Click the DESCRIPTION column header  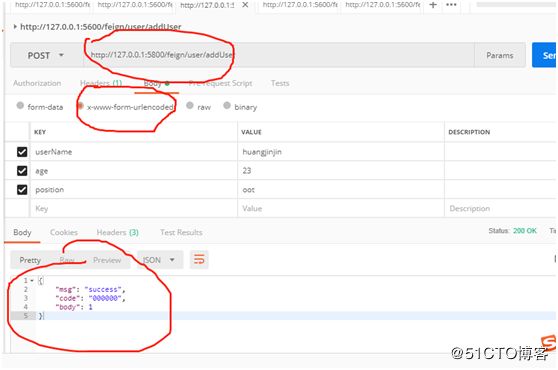469,132
